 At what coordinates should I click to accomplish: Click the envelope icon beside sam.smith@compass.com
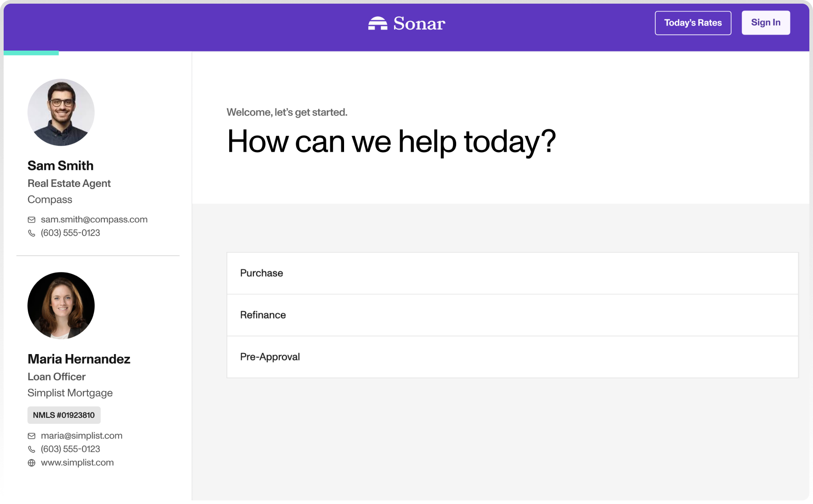click(x=31, y=220)
